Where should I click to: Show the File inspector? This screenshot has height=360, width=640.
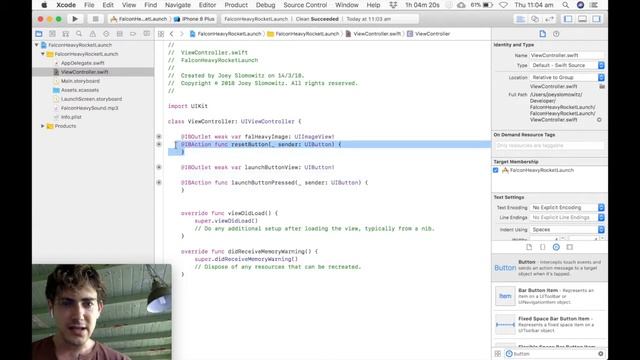(x=542, y=34)
